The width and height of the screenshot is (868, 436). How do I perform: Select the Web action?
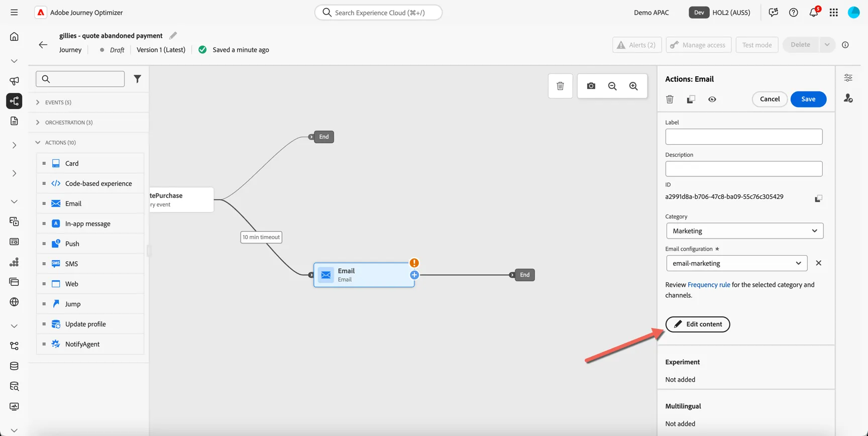(x=90, y=284)
